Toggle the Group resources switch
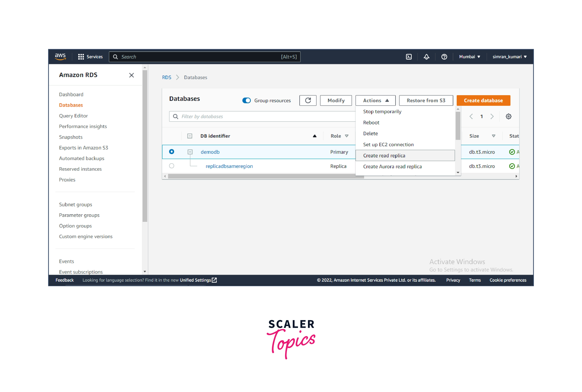 click(x=246, y=100)
